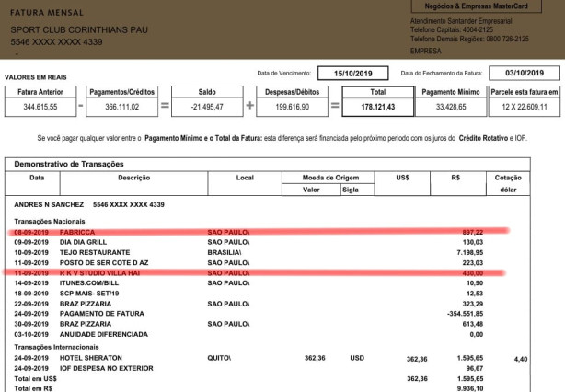Click the Pagamento Mínimo value 33.428,65
Screen dimensions: 565x392
(x=451, y=107)
